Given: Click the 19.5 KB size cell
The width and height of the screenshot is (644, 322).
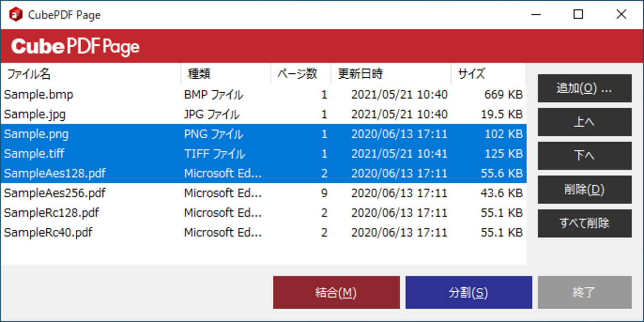Looking at the screenshot, I should (501, 114).
